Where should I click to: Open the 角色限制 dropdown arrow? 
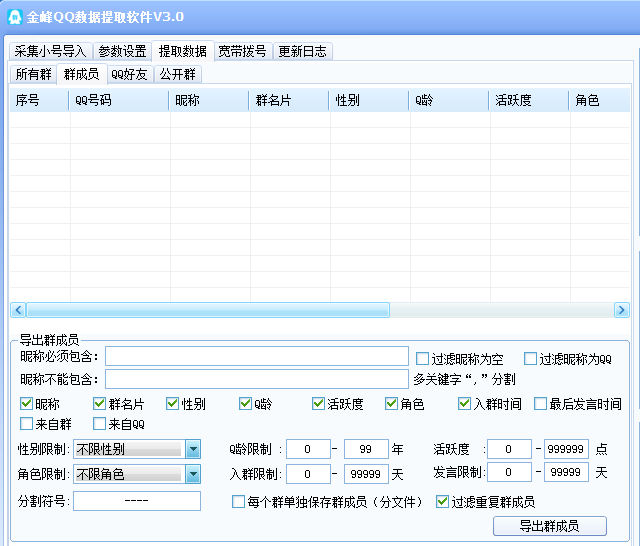coord(193,474)
